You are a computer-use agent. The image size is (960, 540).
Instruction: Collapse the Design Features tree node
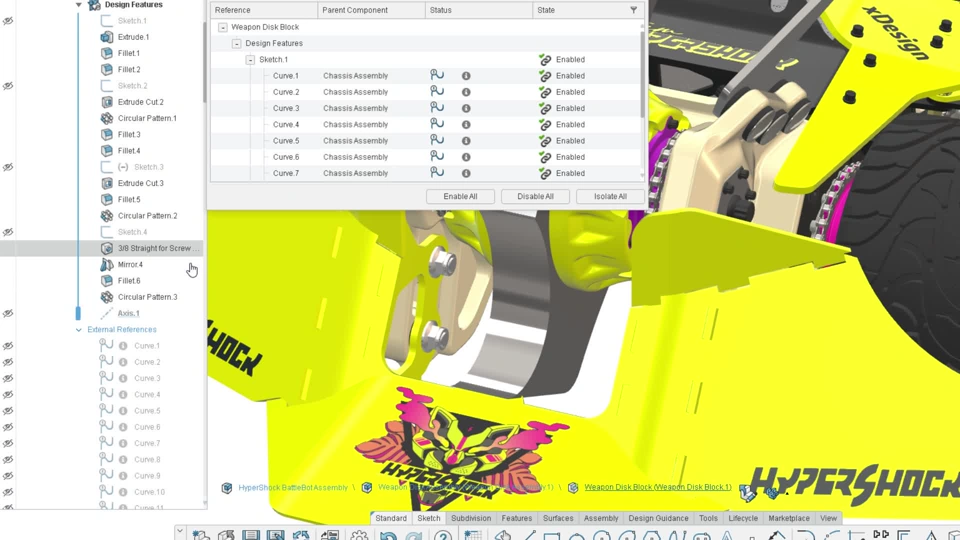point(78,5)
